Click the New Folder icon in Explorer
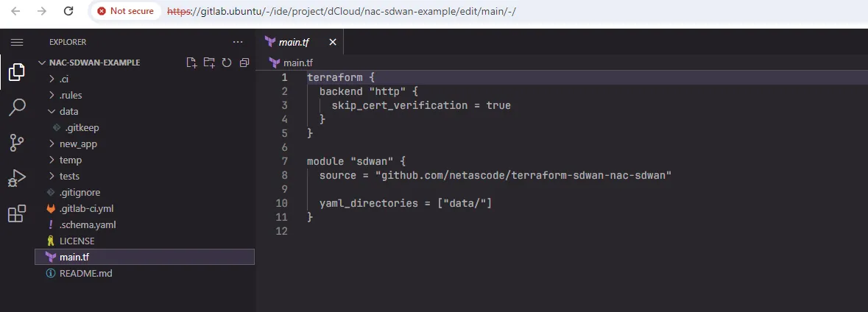This screenshot has height=312, width=868. click(x=209, y=63)
